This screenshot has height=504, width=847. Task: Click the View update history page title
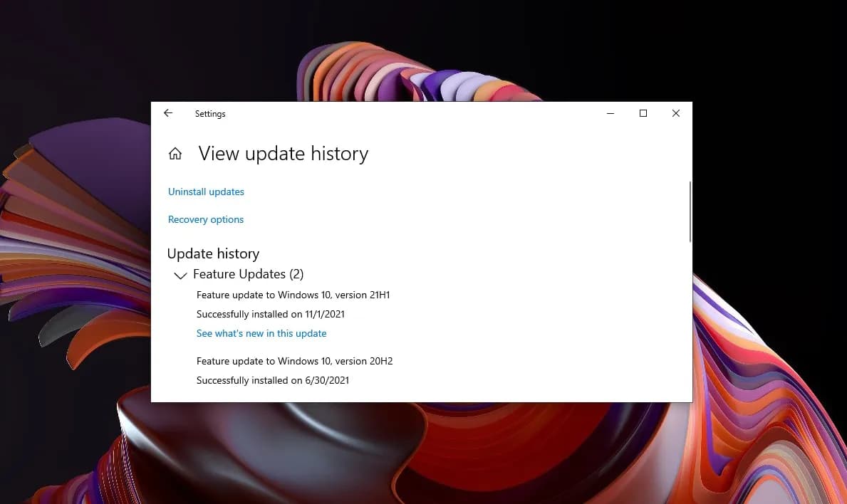coord(283,154)
